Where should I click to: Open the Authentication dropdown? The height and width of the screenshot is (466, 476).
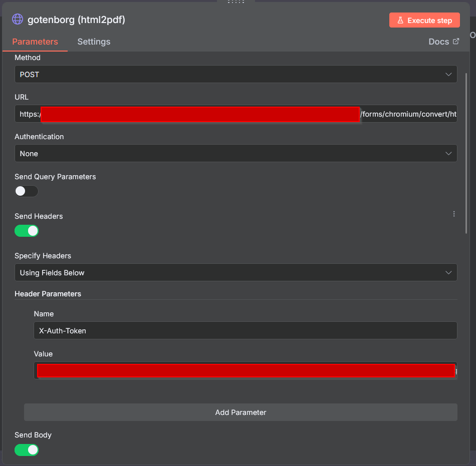coord(235,154)
